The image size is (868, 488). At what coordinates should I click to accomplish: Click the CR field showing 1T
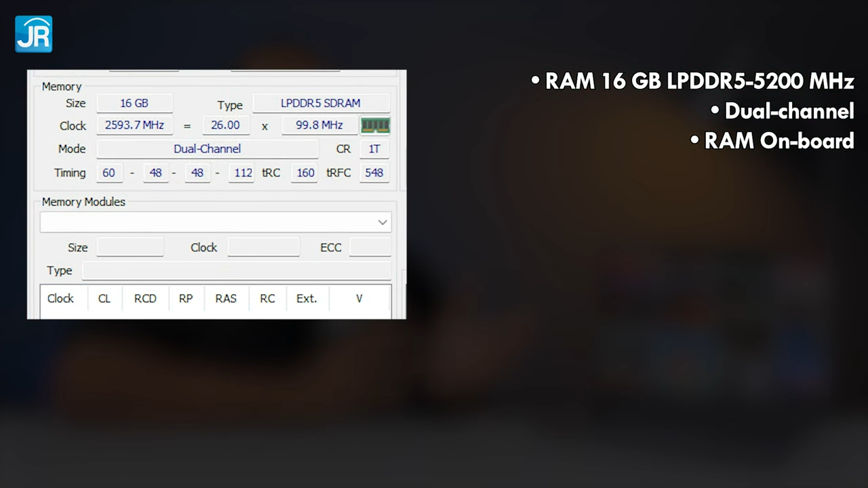[374, 148]
